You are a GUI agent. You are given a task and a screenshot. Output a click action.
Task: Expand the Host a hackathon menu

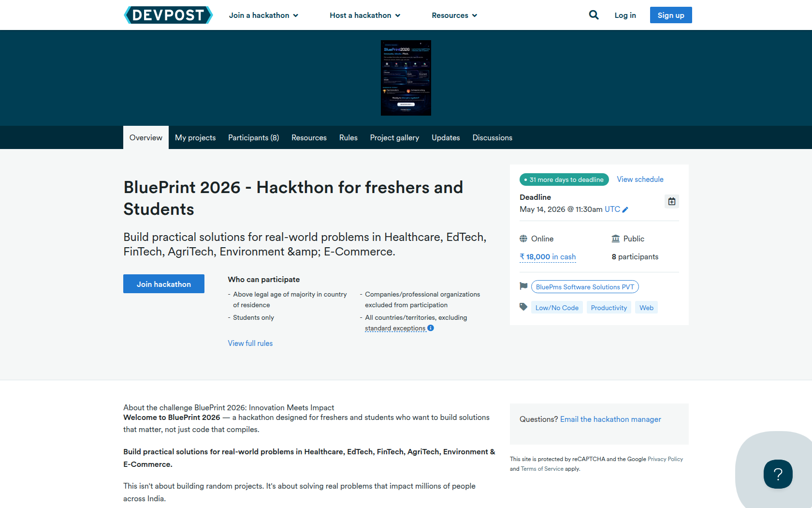coord(365,15)
